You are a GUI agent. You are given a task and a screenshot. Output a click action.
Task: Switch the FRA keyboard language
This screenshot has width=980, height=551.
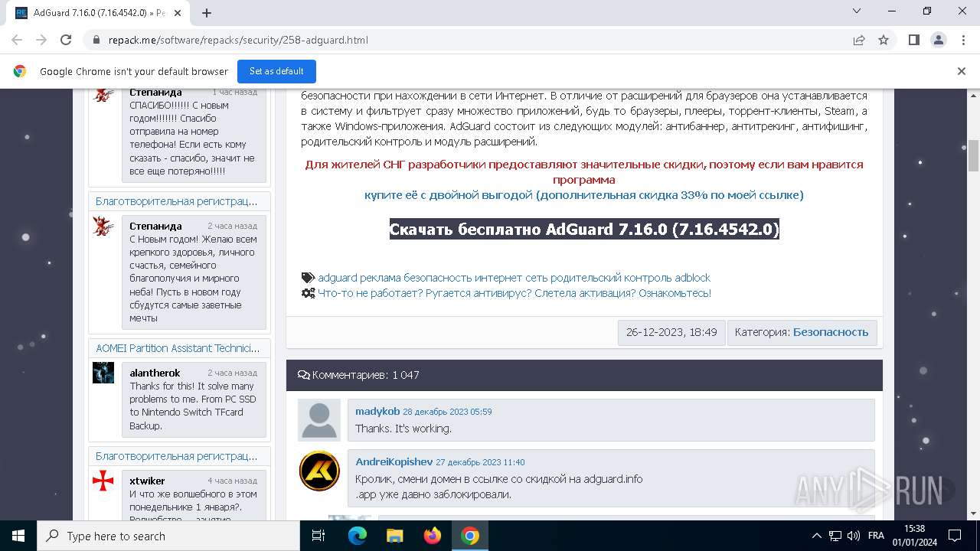click(876, 536)
